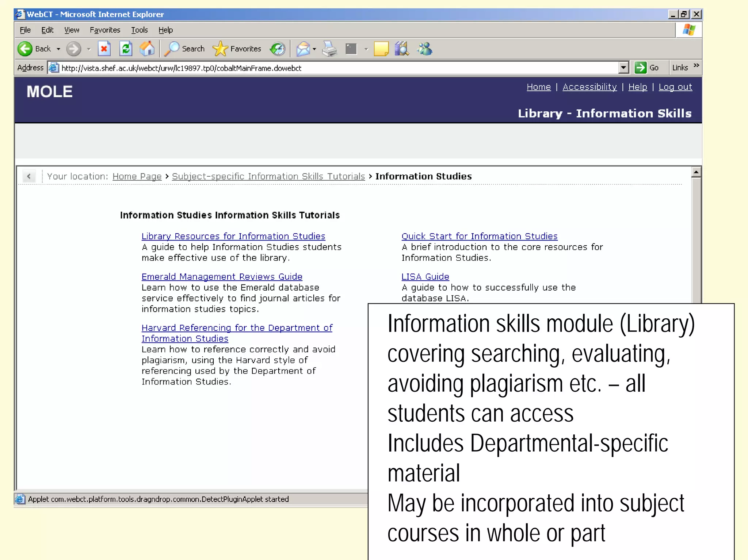Open Emerald Management Reviews Guide

tap(222, 277)
